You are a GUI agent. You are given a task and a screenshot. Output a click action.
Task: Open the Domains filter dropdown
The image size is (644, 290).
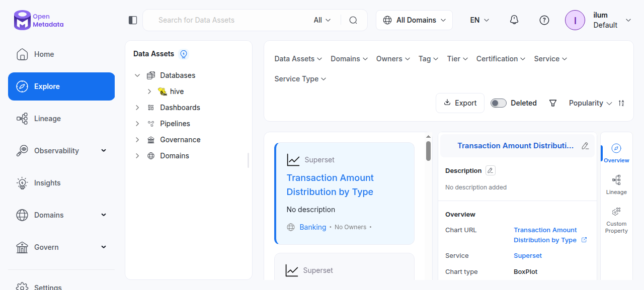click(349, 59)
